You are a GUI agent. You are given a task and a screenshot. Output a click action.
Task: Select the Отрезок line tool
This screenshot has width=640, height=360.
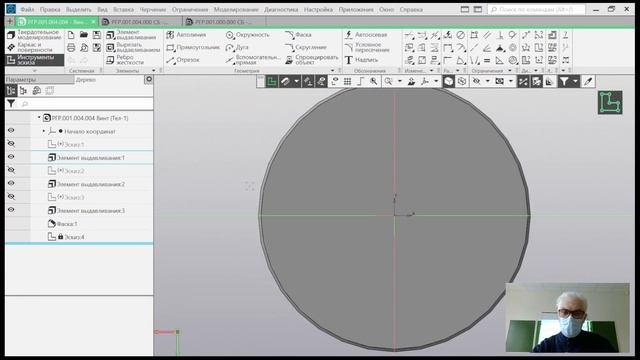coord(183,60)
